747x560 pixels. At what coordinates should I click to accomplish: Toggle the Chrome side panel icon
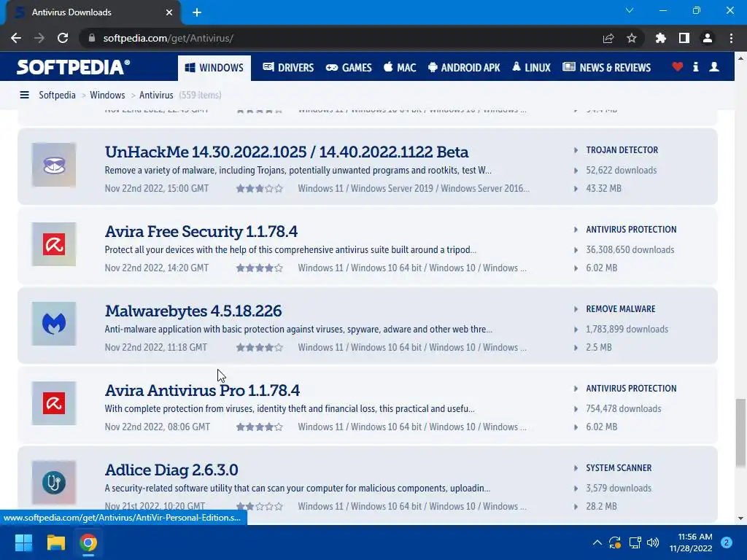pyautogui.click(x=684, y=38)
